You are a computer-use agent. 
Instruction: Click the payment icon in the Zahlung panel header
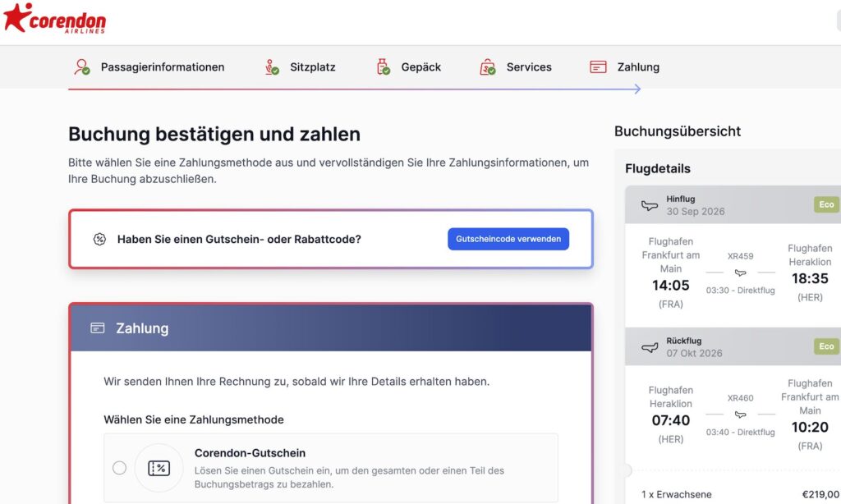click(96, 328)
